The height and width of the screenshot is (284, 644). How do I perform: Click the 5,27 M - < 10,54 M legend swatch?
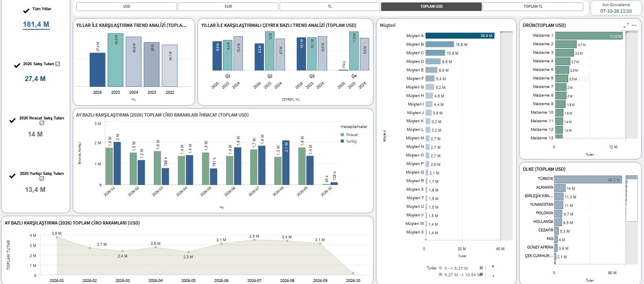coord(440,275)
